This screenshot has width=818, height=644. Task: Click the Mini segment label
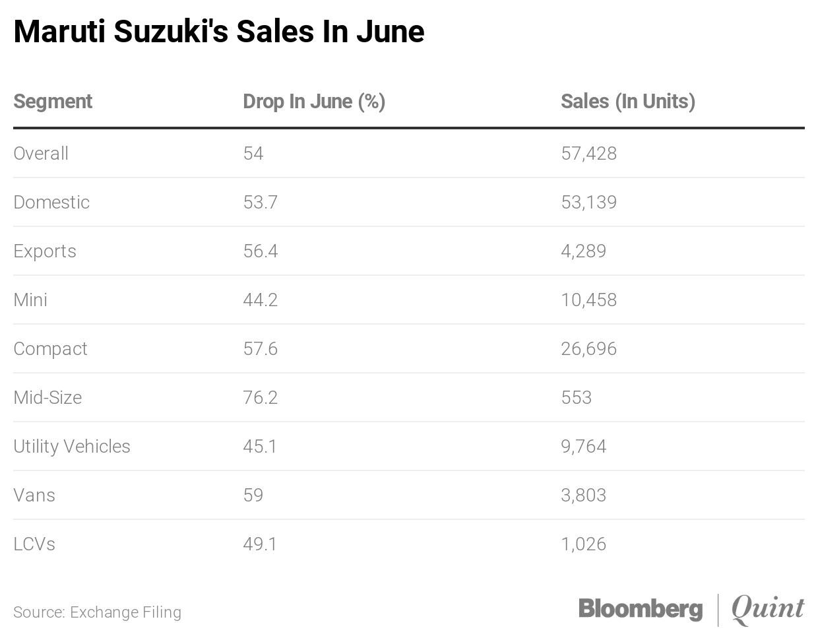(30, 300)
